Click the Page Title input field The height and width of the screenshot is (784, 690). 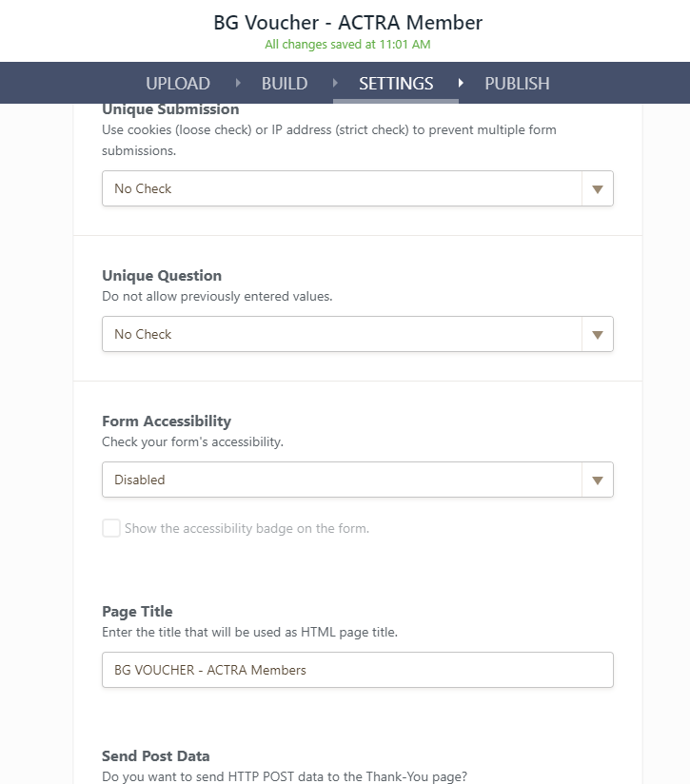pyautogui.click(x=357, y=670)
